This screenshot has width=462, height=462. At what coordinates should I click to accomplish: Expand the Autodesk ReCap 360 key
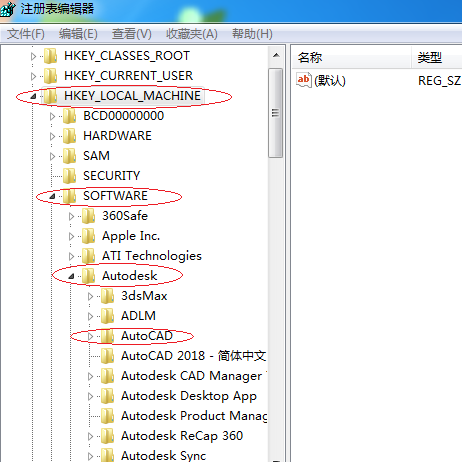(90, 436)
